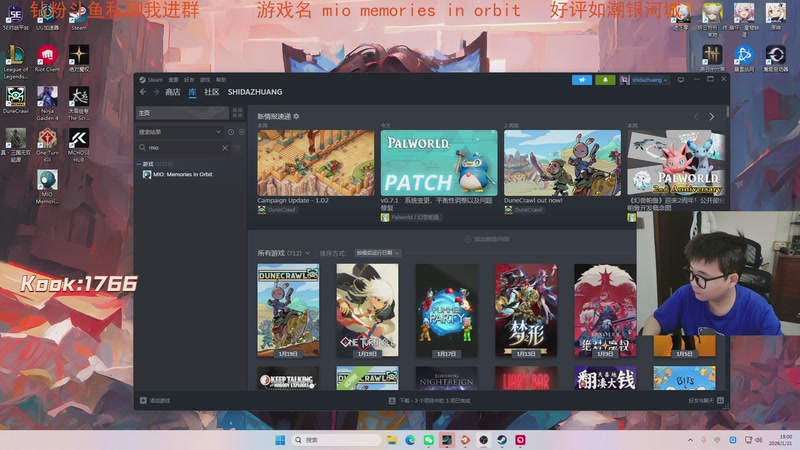Click the 添加游戏 (Add a Game) button
Screen dimensions: 800x450
(155, 401)
